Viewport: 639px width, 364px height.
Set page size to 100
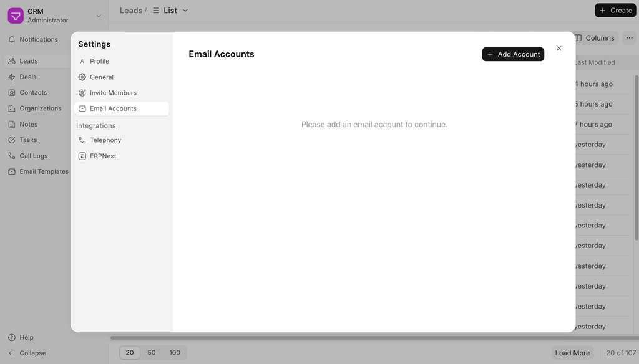[175, 353]
